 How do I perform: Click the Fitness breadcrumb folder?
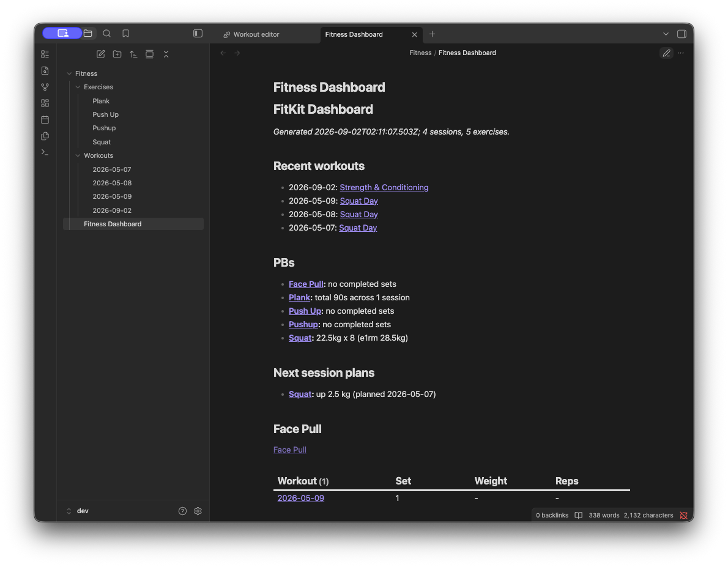pyautogui.click(x=420, y=53)
